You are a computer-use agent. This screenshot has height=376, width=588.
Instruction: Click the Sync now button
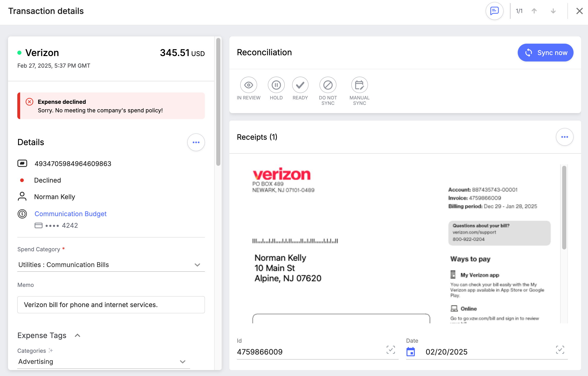click(545, 53)
